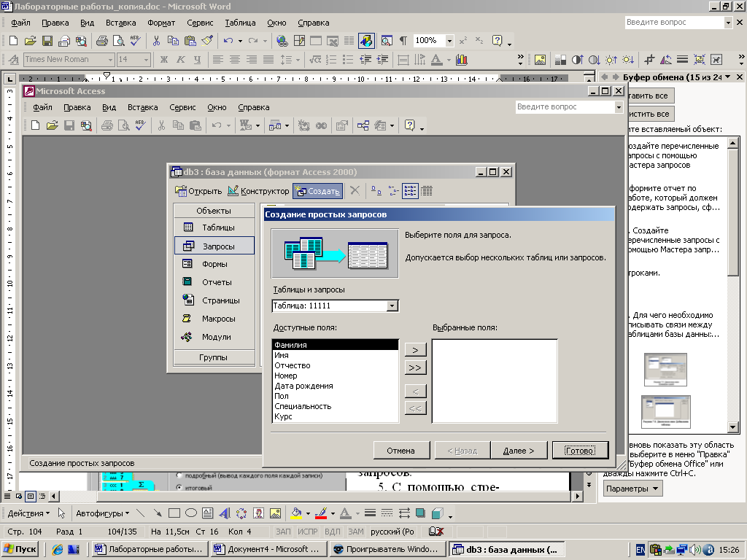The width and height of the screenshot is (747, 560).
Task: Add all fields with >> button
Action: click(x=415, y=367)
